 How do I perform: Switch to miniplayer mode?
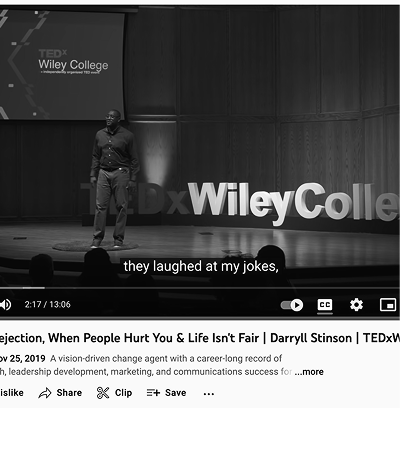click(388, 305)
